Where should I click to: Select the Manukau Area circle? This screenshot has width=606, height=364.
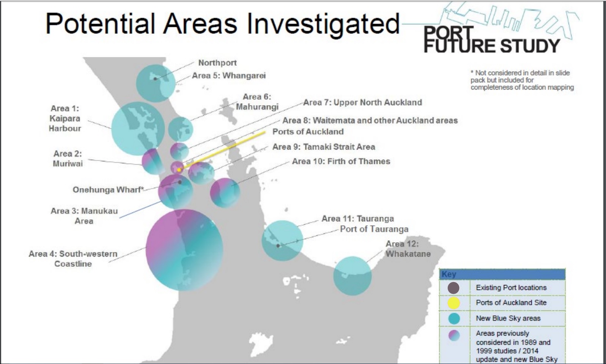click(x=175, y=191)
